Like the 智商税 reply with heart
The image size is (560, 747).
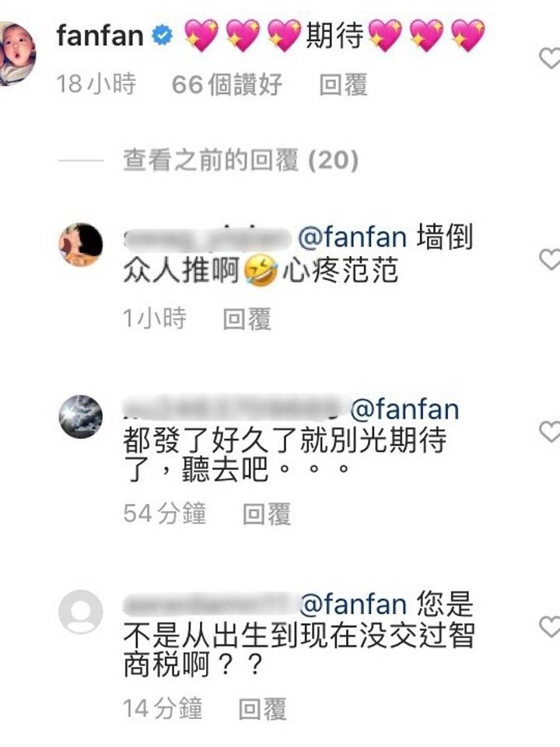(550, 626)
